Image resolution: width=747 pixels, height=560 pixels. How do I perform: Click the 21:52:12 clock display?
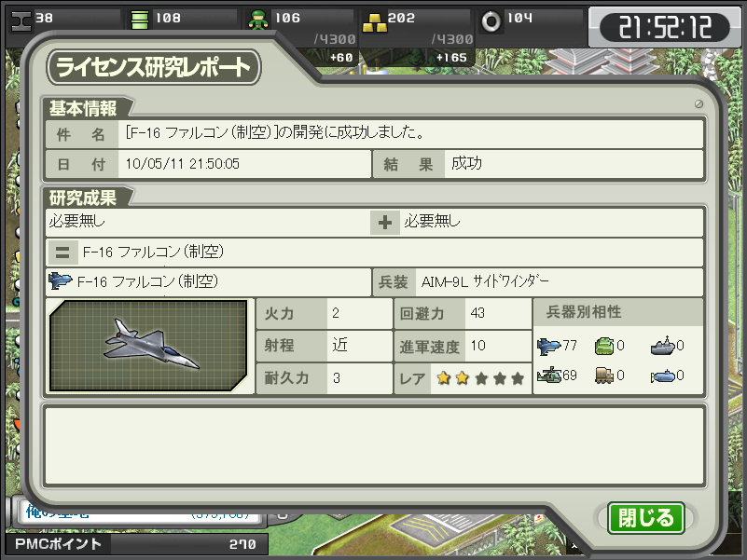pyautogui.click(x=665, y=27)
